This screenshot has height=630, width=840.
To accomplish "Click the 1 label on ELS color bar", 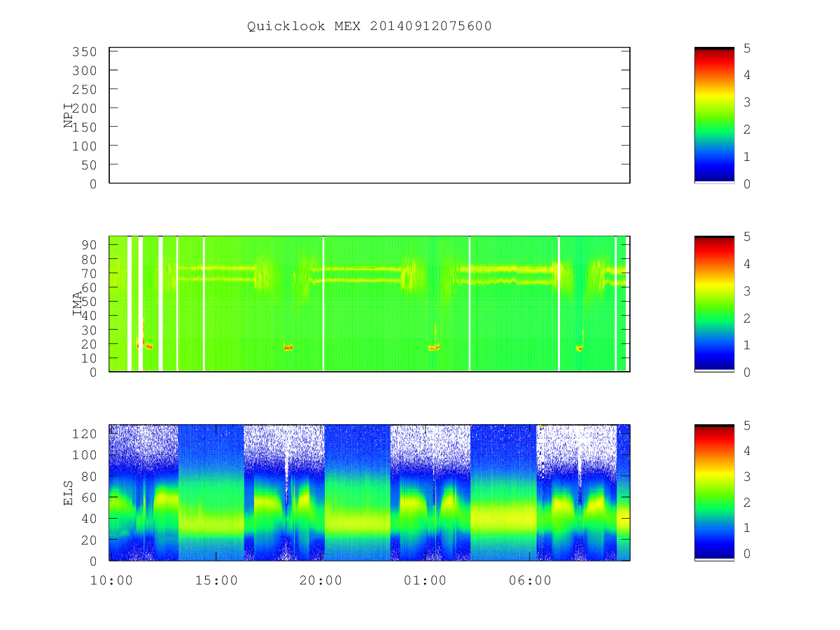I will click(748, 528).
